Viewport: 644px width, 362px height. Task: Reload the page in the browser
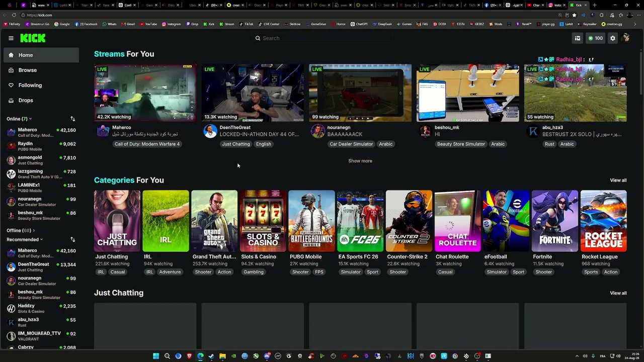point(14,15)
